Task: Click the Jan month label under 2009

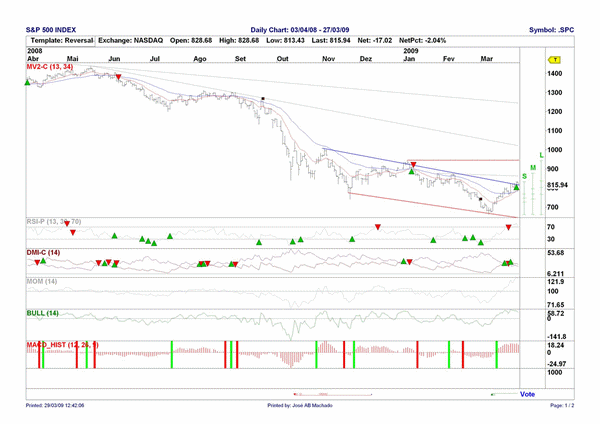Action: [409, 59]
